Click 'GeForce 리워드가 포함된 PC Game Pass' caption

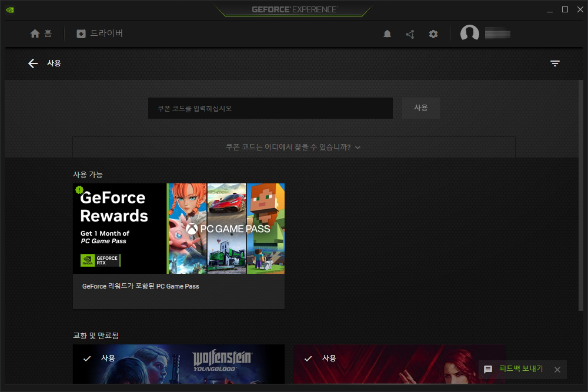[x=141, y=286]
